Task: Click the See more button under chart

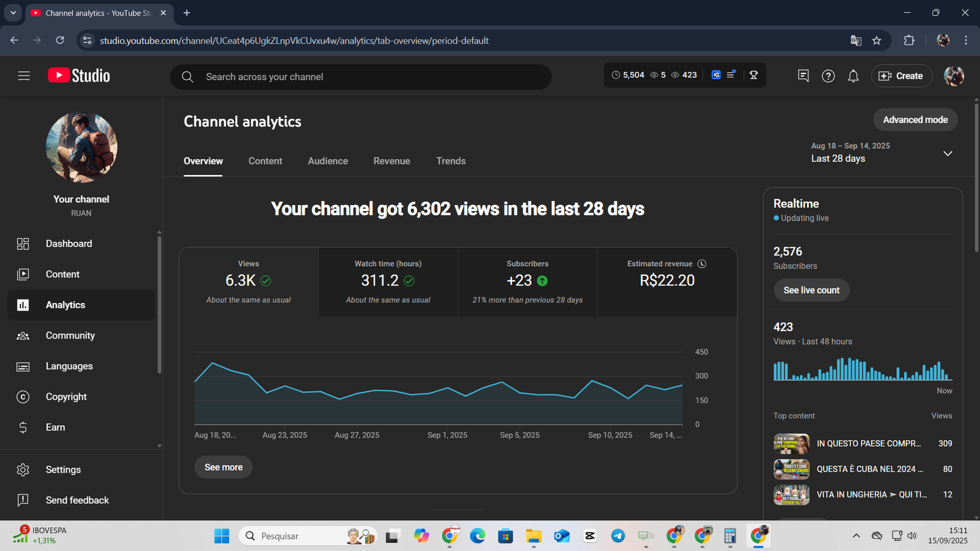Action: tap(224, 467)
